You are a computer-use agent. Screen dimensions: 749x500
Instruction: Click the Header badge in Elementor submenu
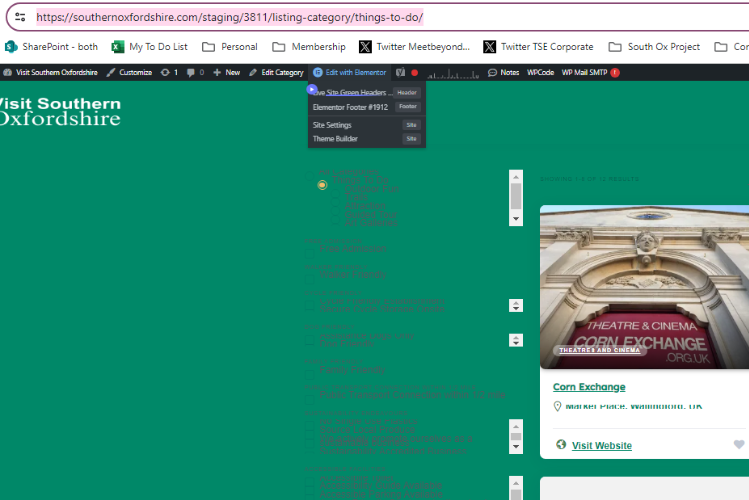click(407, 93)
